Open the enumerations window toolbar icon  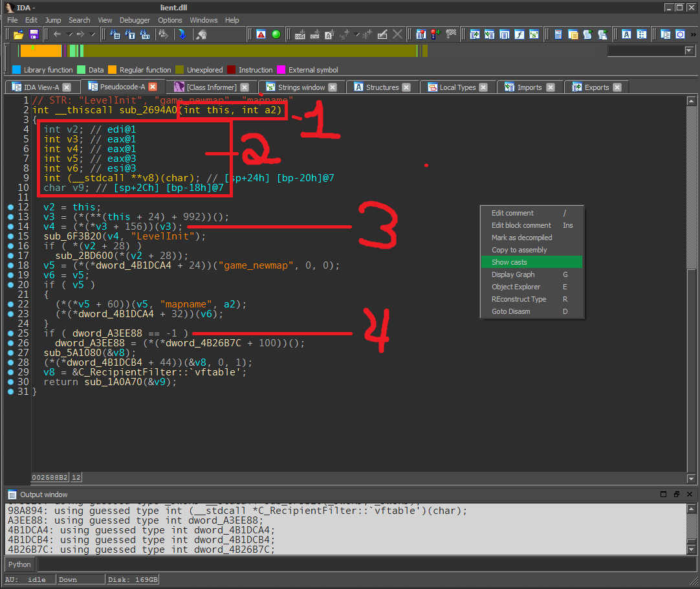642,34
